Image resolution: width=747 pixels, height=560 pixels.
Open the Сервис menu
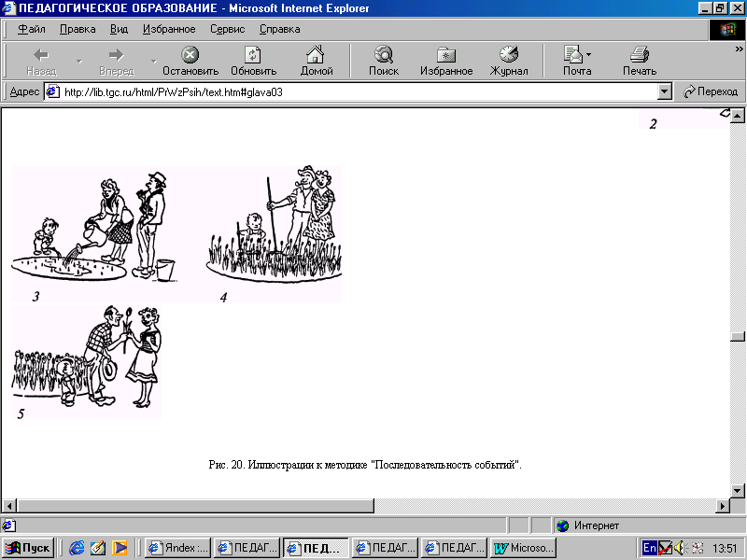pos(227,29)
